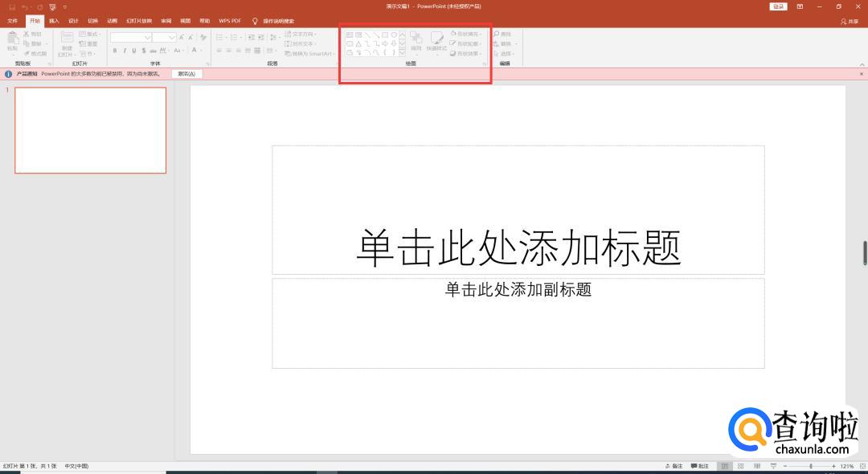This screenshot has height=474, width=868.
Task: Toggle center text alignment
Action: 228,51
